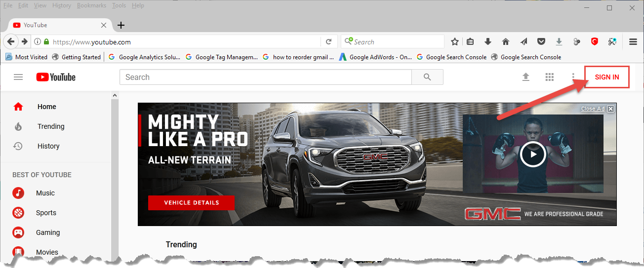
Task: Open the YouTube apps grid
Action: pos(550,77)
